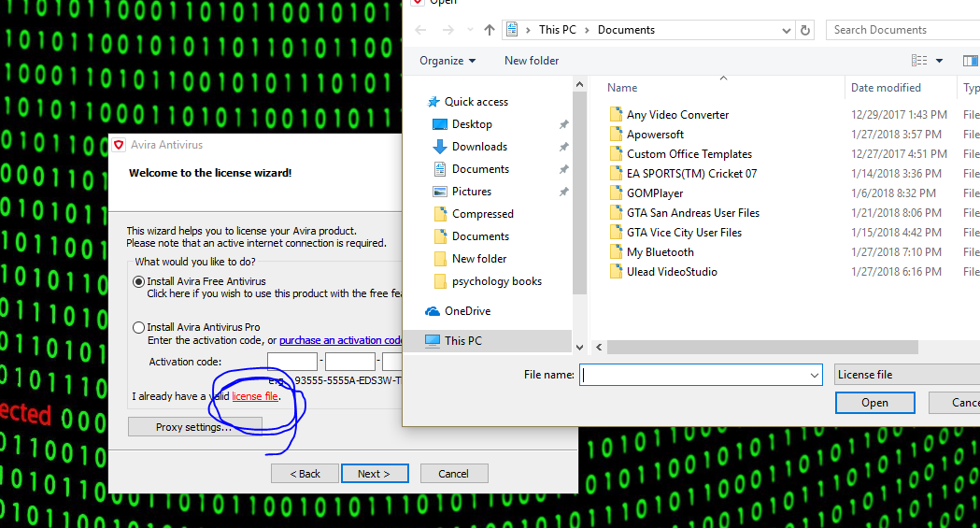The image size is (980, 528).
Task: Expand the address bar history dropdown
Action: click(x=787, y=31)
